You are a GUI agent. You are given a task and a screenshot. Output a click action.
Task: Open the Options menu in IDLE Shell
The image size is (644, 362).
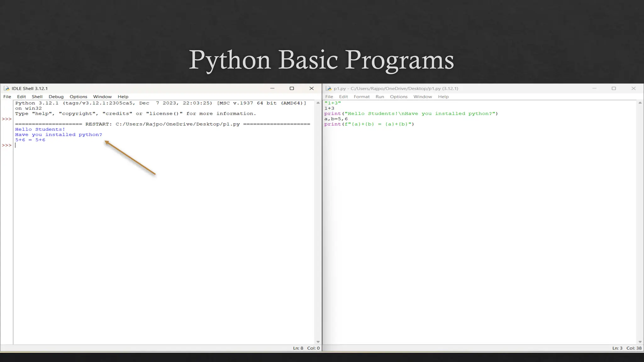(78, 97)
